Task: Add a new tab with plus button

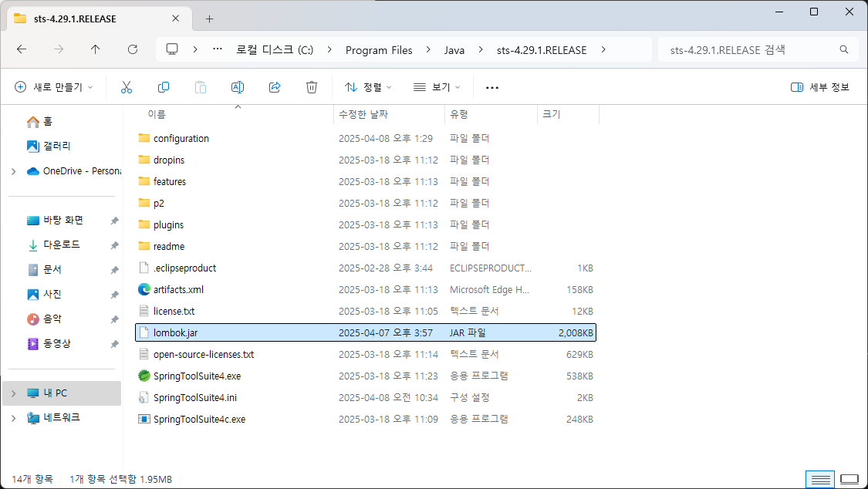Action: [x=209, y=19]
